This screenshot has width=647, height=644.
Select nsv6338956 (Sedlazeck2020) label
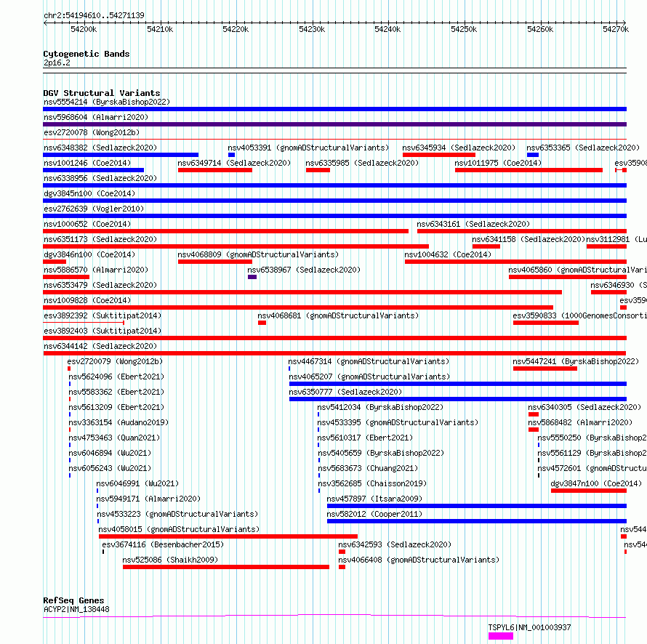100,178
